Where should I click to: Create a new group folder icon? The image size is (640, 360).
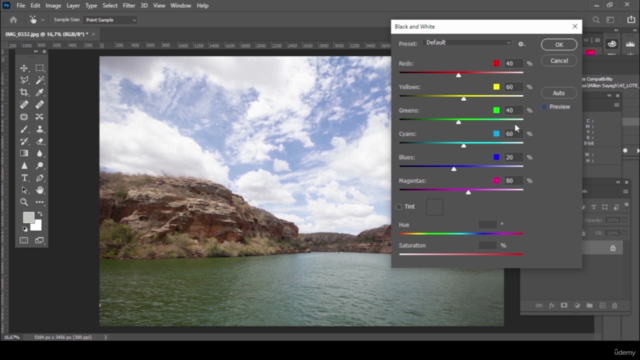(589, 305)
